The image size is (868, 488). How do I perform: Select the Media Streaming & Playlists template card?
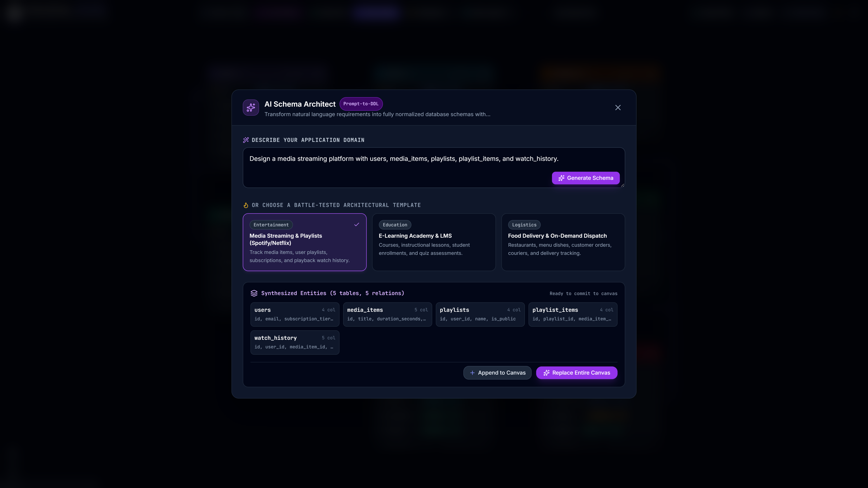click(304, 242)
